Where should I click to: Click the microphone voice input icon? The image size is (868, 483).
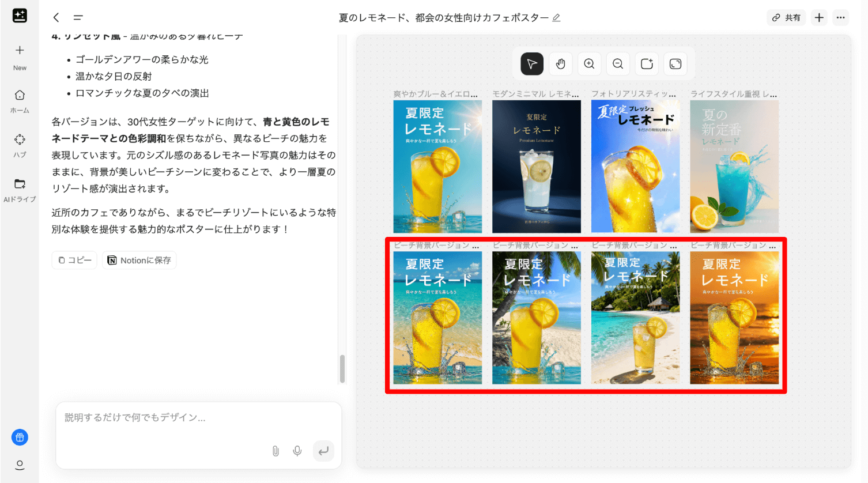pyautogui.click(x=297, y=451)
